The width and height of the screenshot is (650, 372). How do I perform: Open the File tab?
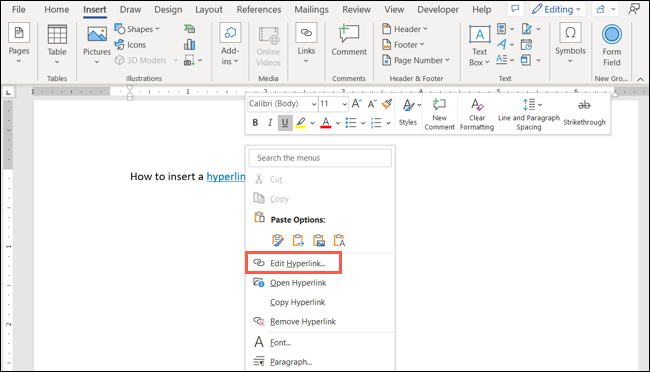tap(18, 9)
